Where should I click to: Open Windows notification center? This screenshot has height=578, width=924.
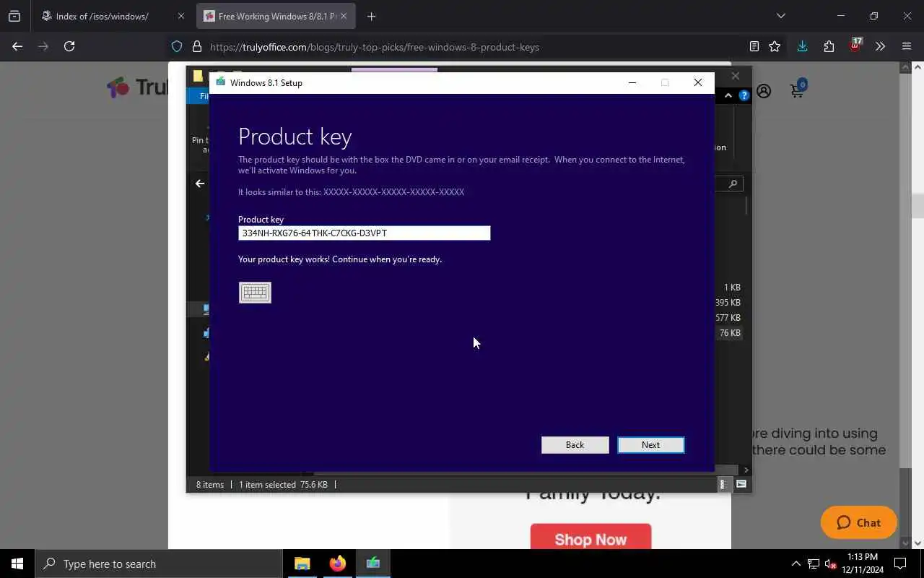point(900,564)
